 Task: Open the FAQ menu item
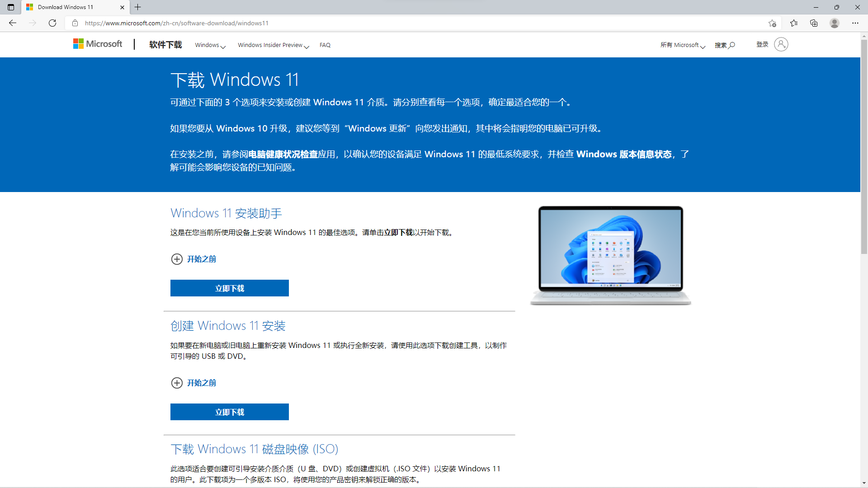click(325, 45)
